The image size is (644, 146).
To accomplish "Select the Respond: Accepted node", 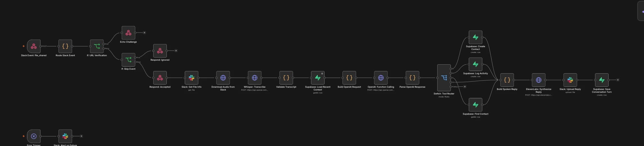I will pyautogui.click(x=160, y=78).
